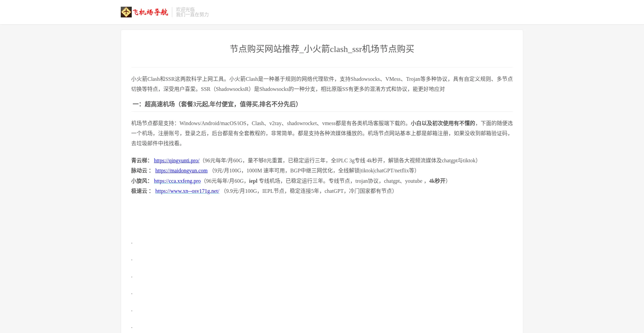This screenshot has width=644, height=333.
Task: Click the 脉动云 label
Action: 141,171
